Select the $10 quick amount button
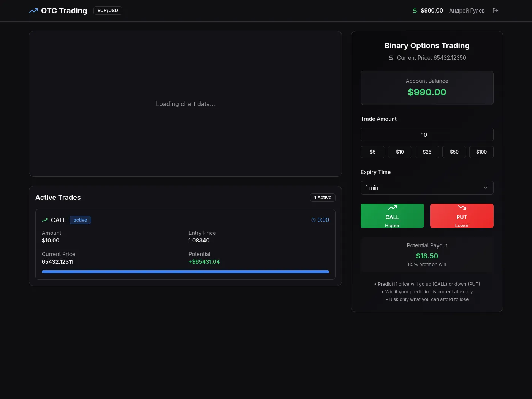This screenshot has height=399, width=532. (400, 152)
